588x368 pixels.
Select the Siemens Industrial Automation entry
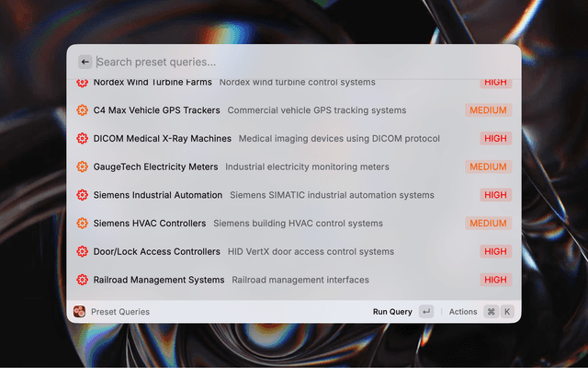pos(158,195)
